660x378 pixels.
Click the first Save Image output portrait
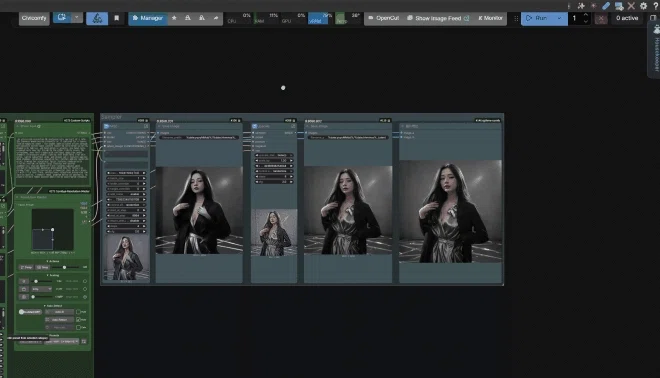pyautogui.click(x=199, y=210)
